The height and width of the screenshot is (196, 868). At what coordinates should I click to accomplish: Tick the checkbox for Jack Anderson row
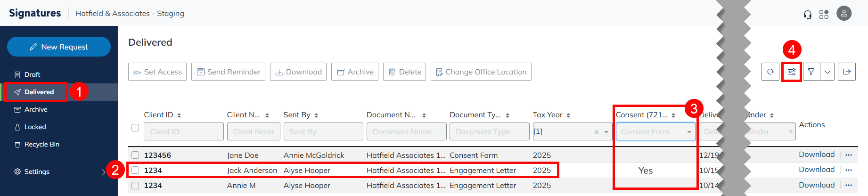coord(135,170)
